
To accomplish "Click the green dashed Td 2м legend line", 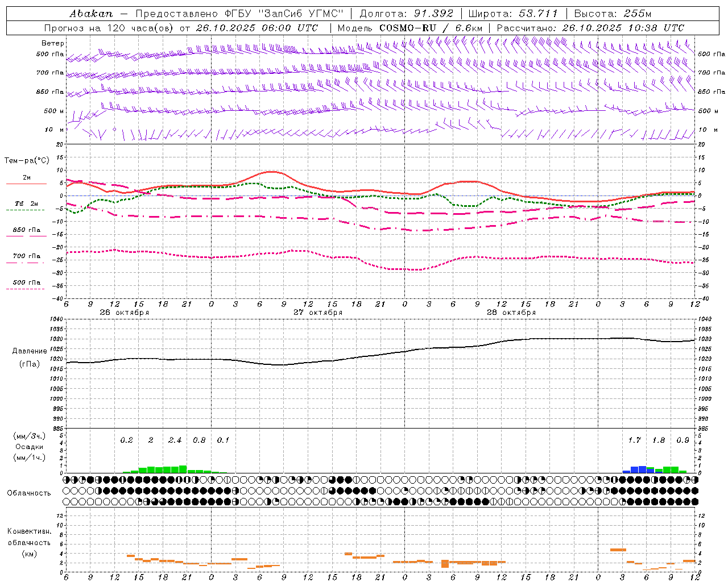I will [25, 210].
